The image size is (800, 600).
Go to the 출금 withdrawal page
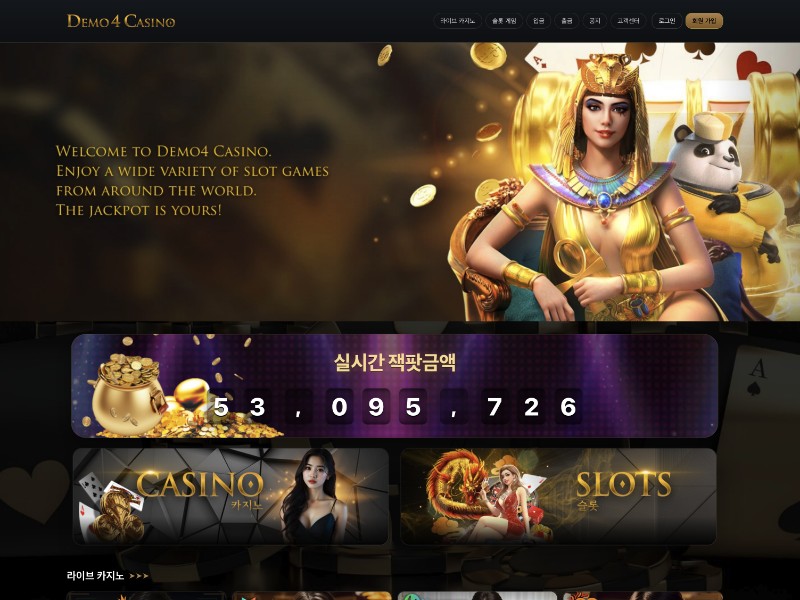click(x=566, y=21)
